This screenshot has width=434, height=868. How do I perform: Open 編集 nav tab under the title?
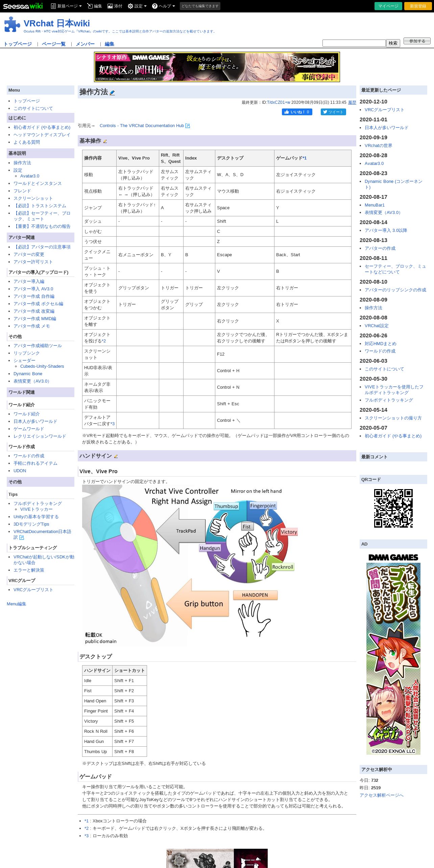point(110,44)
